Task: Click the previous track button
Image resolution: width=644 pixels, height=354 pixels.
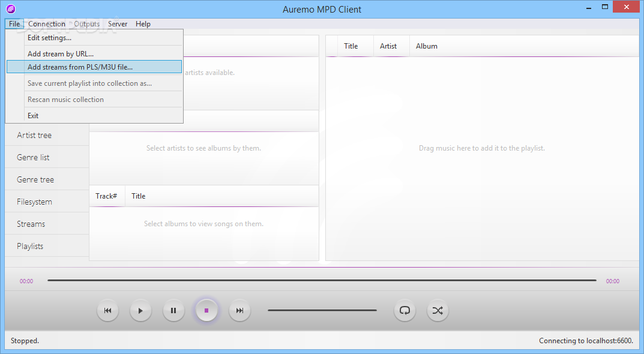Action: [x=107, y=310]
